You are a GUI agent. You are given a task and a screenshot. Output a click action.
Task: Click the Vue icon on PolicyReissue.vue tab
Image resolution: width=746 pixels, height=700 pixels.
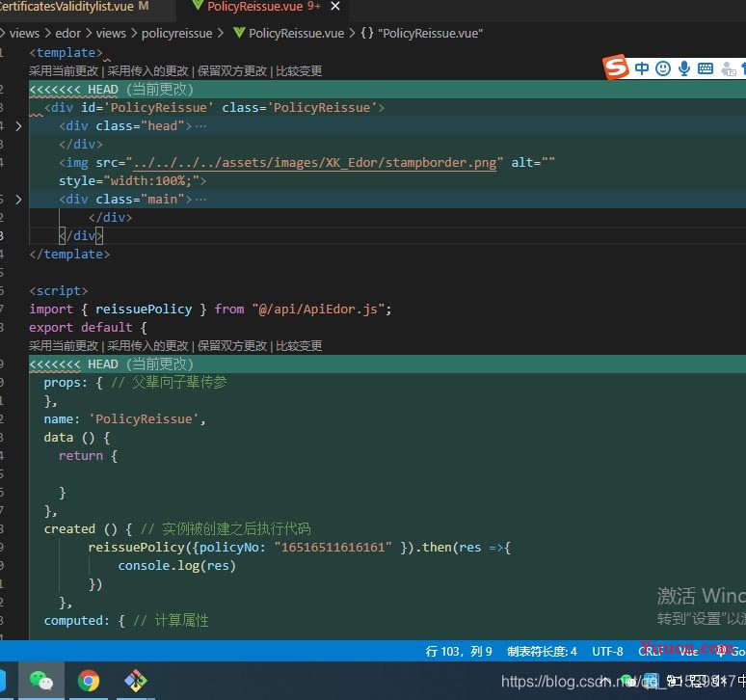(x=198, y=6)
